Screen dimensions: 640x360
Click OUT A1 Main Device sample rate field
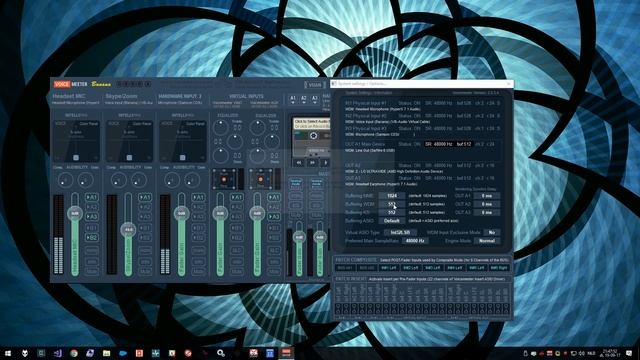coord(438,144)
